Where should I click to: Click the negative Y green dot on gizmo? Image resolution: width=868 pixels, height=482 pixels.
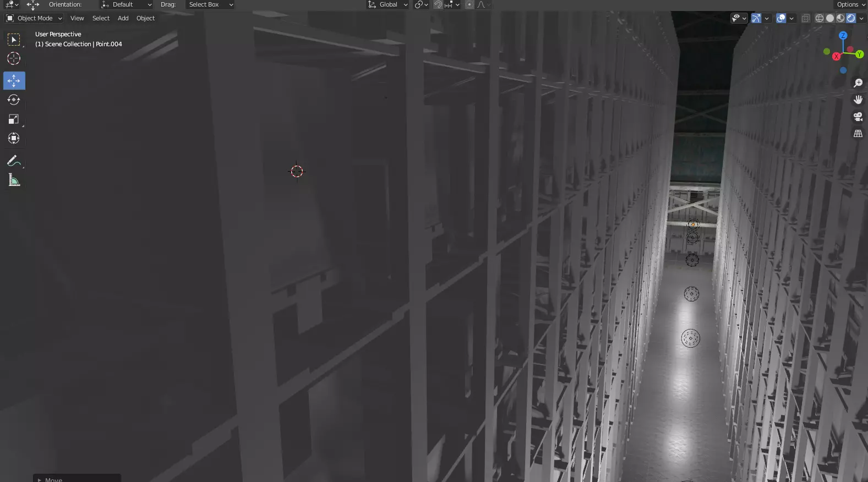pyautogui.click(x=827, y=51)
